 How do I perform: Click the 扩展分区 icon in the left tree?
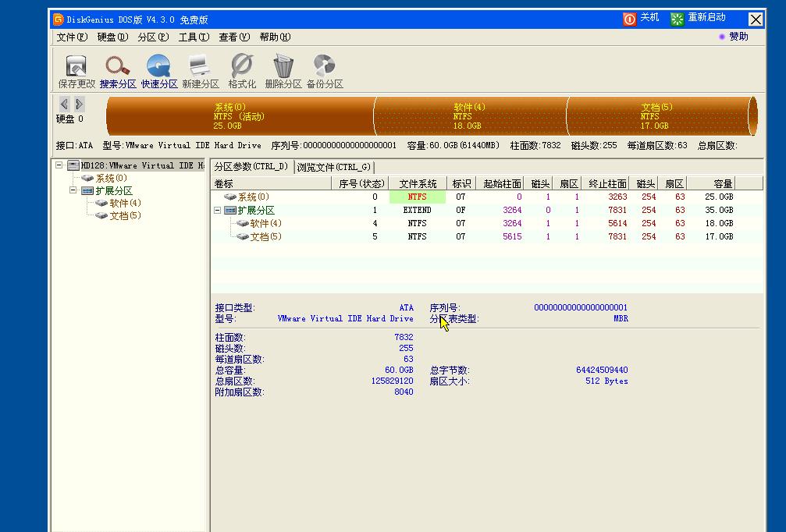click(x=87, y=190)
